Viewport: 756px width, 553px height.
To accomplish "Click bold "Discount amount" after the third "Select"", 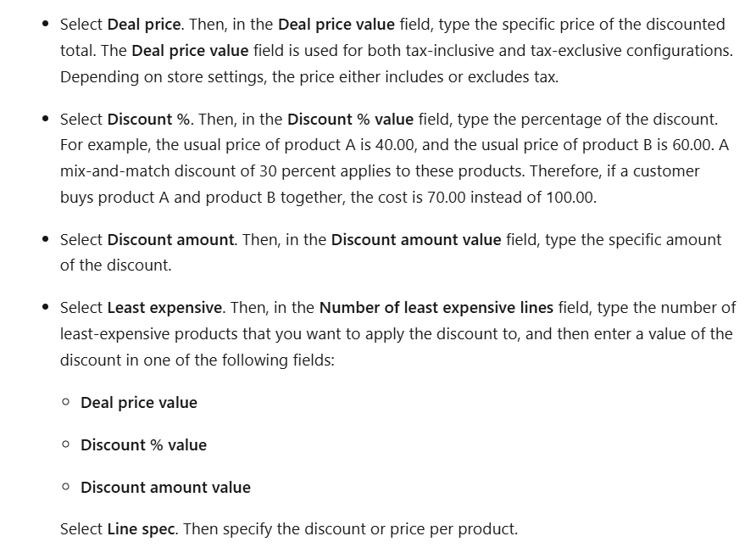I will click(x=170, y=239).
